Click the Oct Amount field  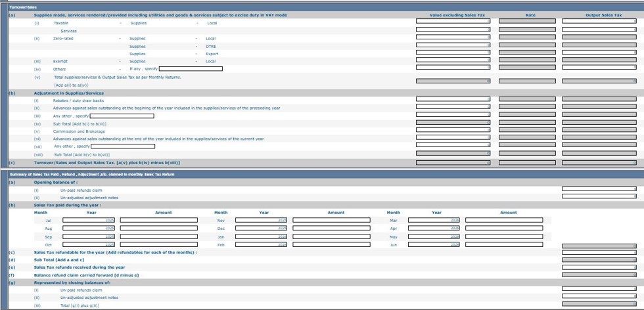(159, 244)
